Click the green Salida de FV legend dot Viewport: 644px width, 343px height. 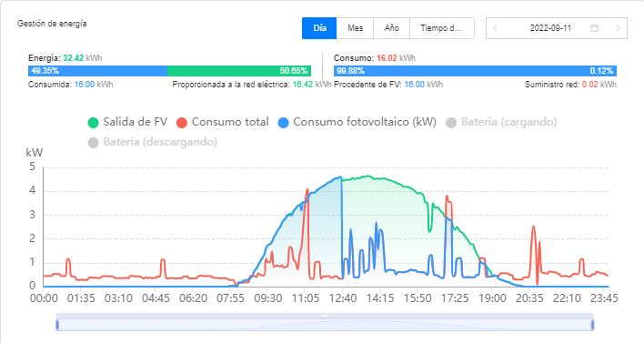click(93, 123)
